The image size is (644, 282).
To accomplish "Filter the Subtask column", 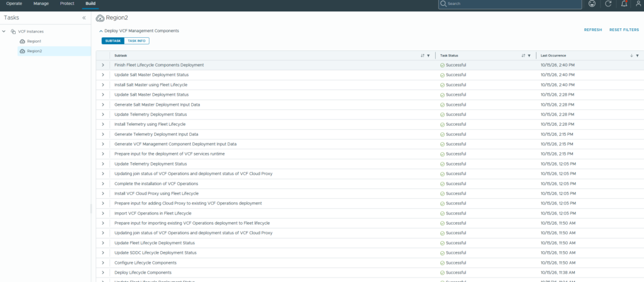I will (428, 55).
